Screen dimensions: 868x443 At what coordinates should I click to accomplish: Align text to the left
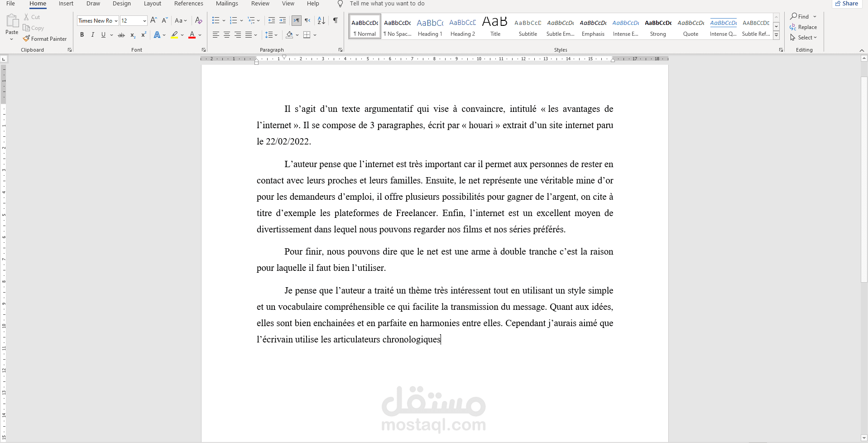pos(216,35)
